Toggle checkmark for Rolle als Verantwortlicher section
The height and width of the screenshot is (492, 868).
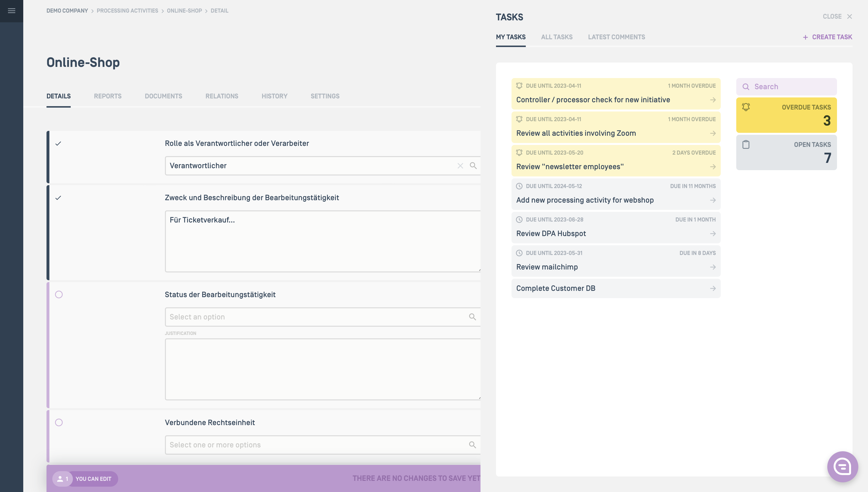[x=58, y=144]
